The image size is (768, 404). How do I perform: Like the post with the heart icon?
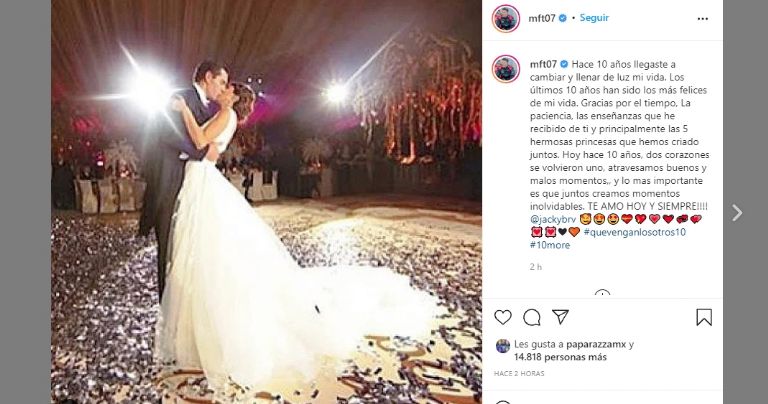pos(503,317)
